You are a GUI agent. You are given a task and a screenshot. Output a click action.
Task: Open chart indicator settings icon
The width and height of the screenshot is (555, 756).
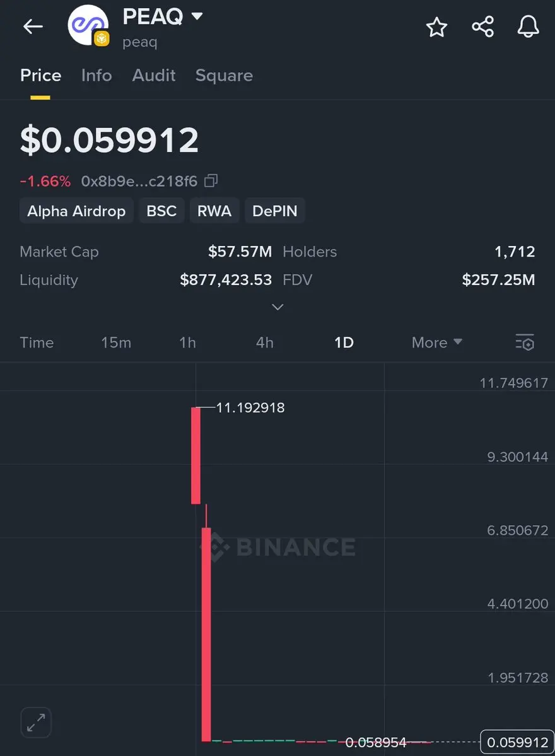pos(525,342)
